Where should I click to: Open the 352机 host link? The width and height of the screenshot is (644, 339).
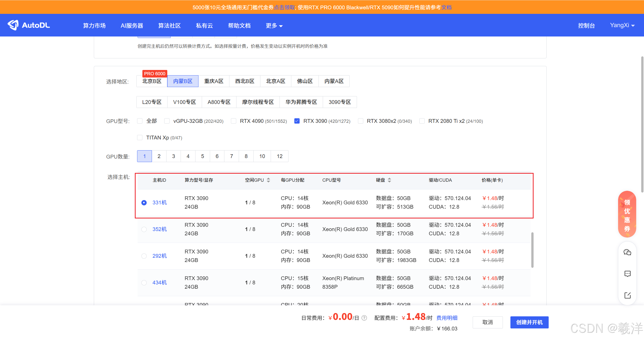[x=159, y=229]
